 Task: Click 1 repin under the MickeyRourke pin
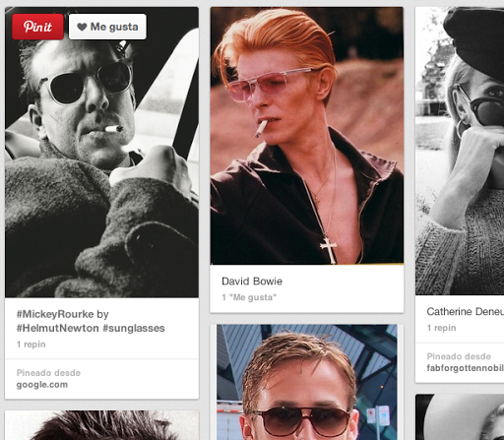coord(31,345)
